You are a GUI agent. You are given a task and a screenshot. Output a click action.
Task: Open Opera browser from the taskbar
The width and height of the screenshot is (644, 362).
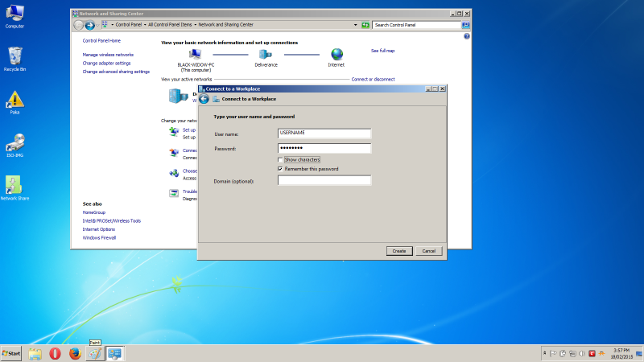pyautogui.click(x=55, y=353)
